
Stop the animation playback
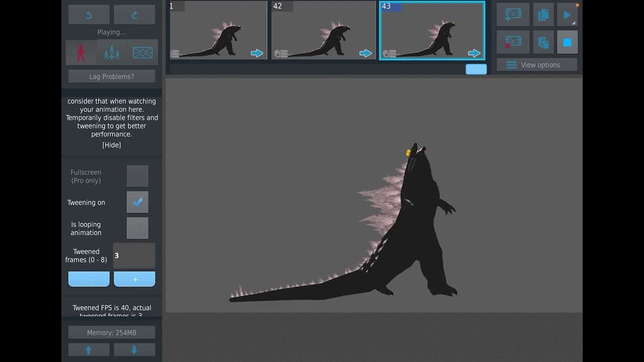pyautogui.click(x=568, y=42)
